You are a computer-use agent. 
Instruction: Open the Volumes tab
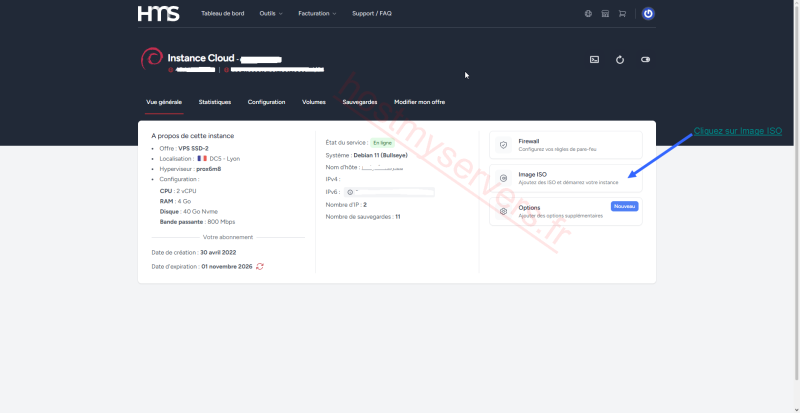coord(314,102)
